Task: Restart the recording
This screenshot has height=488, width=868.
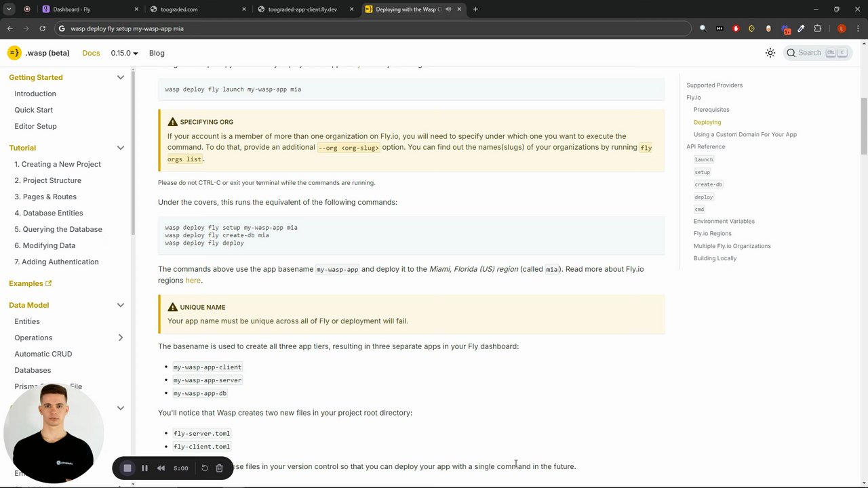Action: [204, 468]
